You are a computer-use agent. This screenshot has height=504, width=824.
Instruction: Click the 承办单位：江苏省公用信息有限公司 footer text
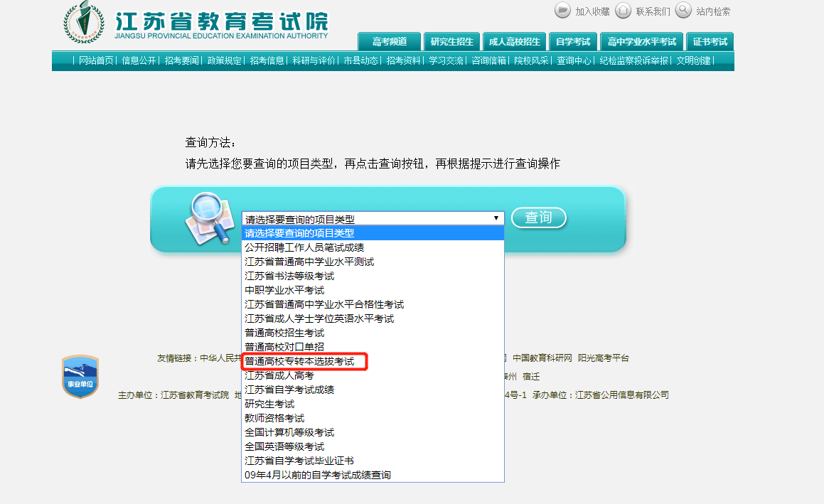(x=600, y=395)
